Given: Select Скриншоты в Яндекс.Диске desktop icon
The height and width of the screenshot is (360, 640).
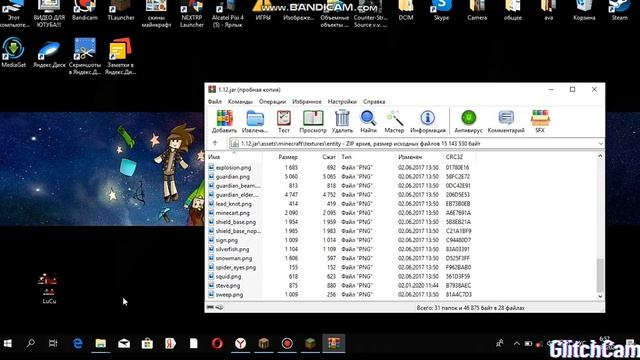Looking at the screenshot, I should [85, 56].
